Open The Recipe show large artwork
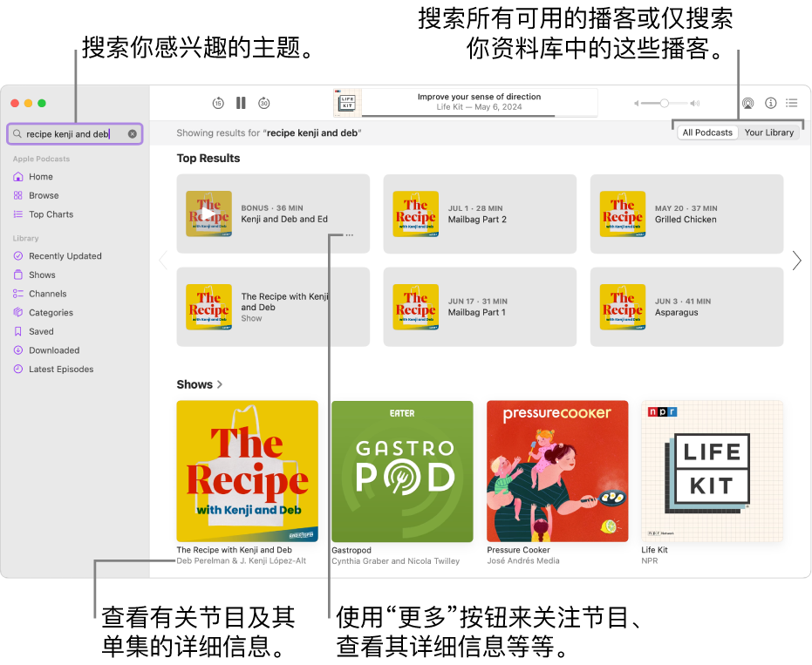The height and width of the screenshot is (665, 812). (x=248, y=472)
